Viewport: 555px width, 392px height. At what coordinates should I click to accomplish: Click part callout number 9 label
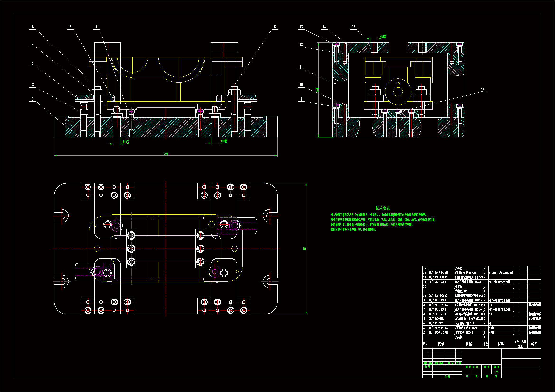tap(301, 99)
